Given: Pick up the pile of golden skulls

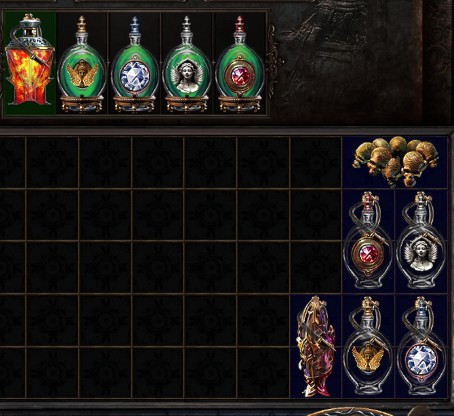Looking at the screenshot, I should tap(395, 161).
